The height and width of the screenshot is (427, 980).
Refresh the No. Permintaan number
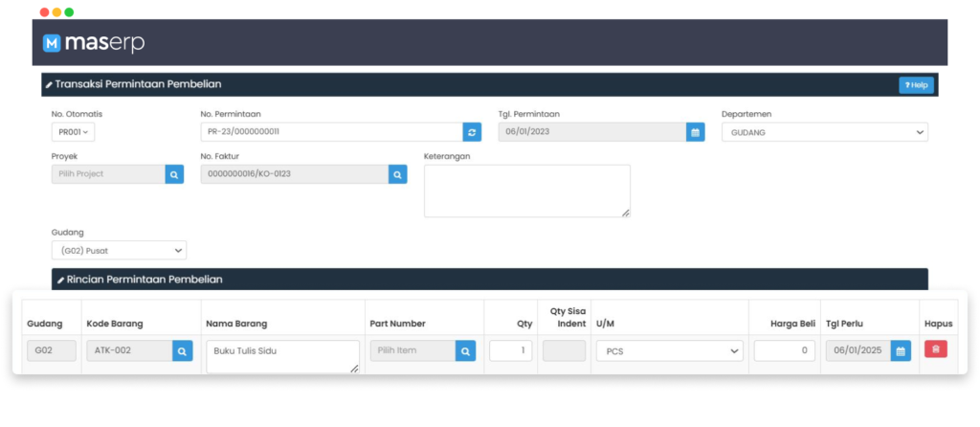(472, 132)
